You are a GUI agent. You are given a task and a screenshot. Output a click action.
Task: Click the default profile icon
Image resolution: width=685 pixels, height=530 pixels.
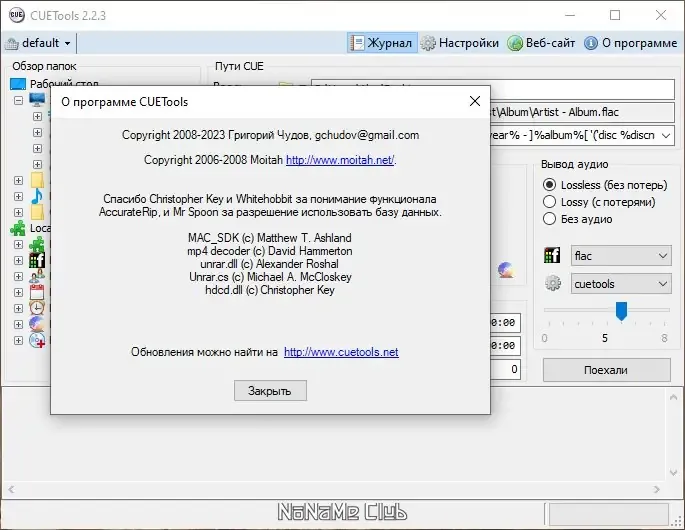(12, 43)
